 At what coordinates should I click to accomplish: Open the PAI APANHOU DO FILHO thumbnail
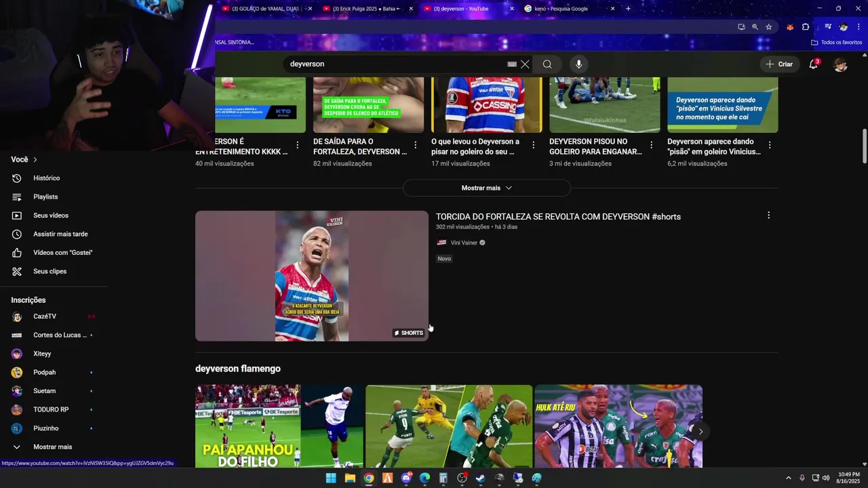279,426
